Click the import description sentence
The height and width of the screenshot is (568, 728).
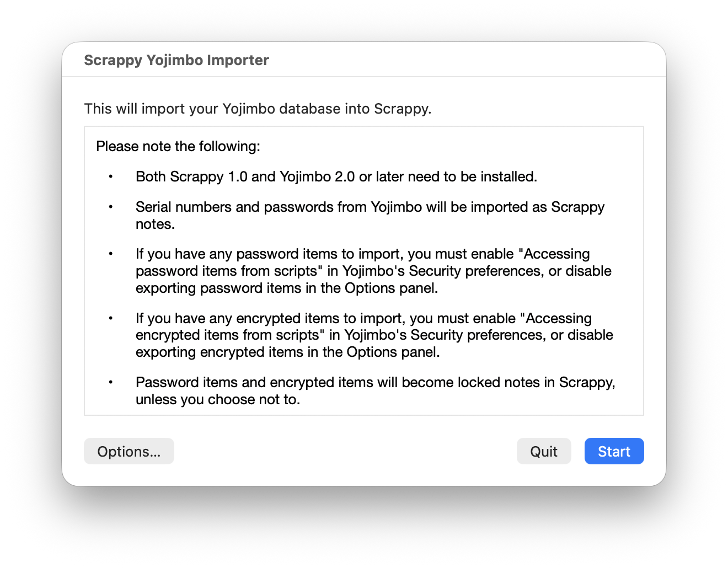(x=258, y=109)
